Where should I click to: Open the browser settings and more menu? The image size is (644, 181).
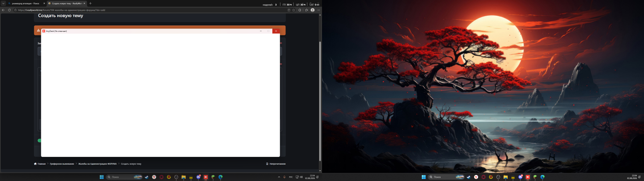(x=318, y=10)
